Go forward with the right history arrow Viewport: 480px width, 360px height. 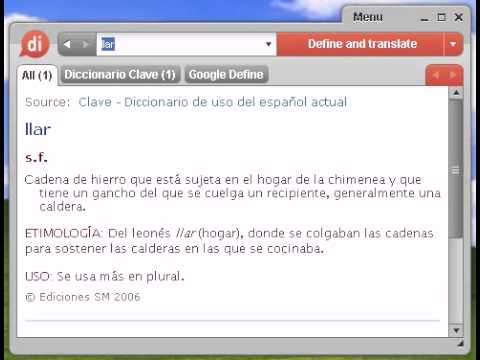tap(85, 44)
